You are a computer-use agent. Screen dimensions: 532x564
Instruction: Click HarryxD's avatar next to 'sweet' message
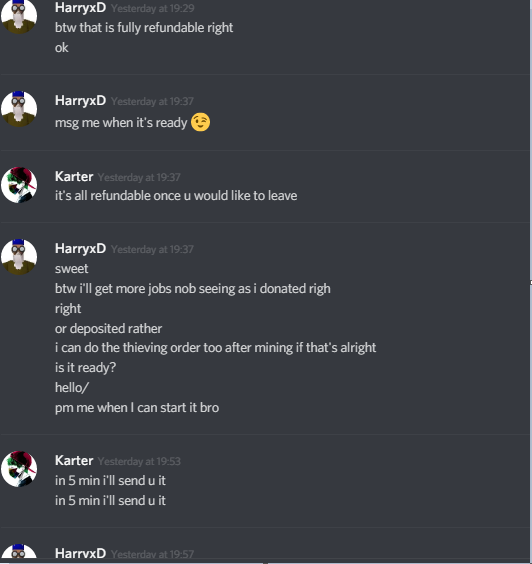coord(19,257)
